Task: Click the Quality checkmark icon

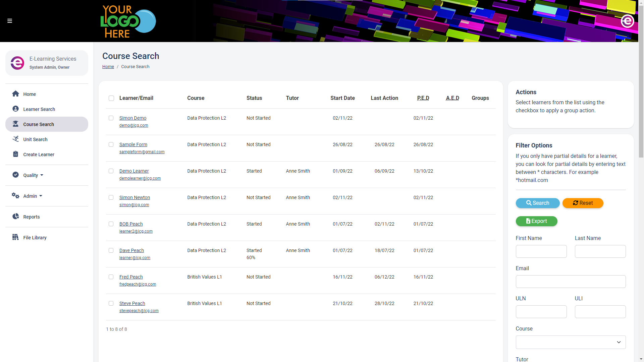Action: (15, 175)
